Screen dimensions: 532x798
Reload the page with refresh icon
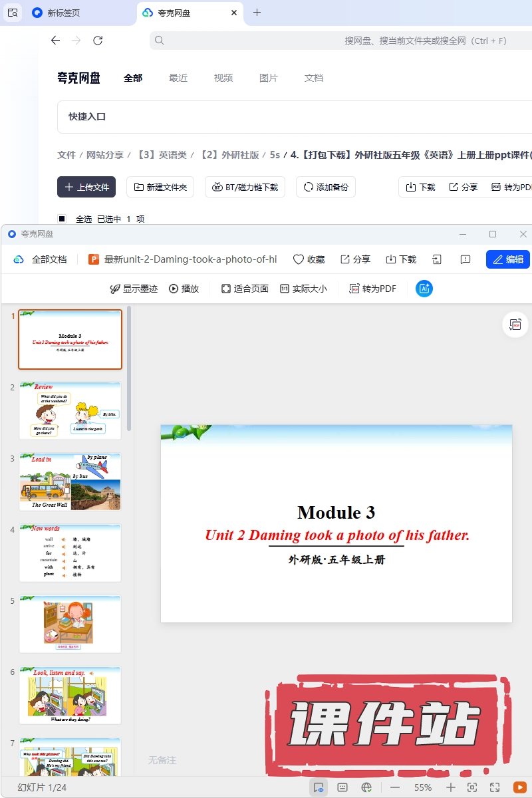tap(98, 41)
